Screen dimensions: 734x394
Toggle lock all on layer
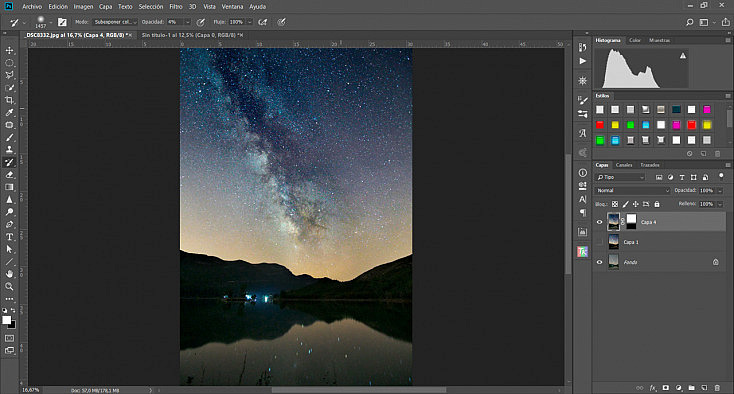(x=657, y=204)
